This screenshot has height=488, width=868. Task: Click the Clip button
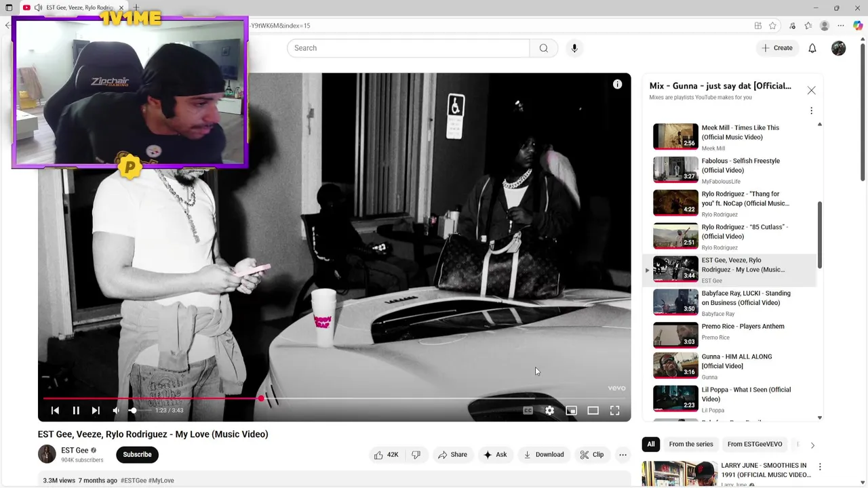[591, 455]
